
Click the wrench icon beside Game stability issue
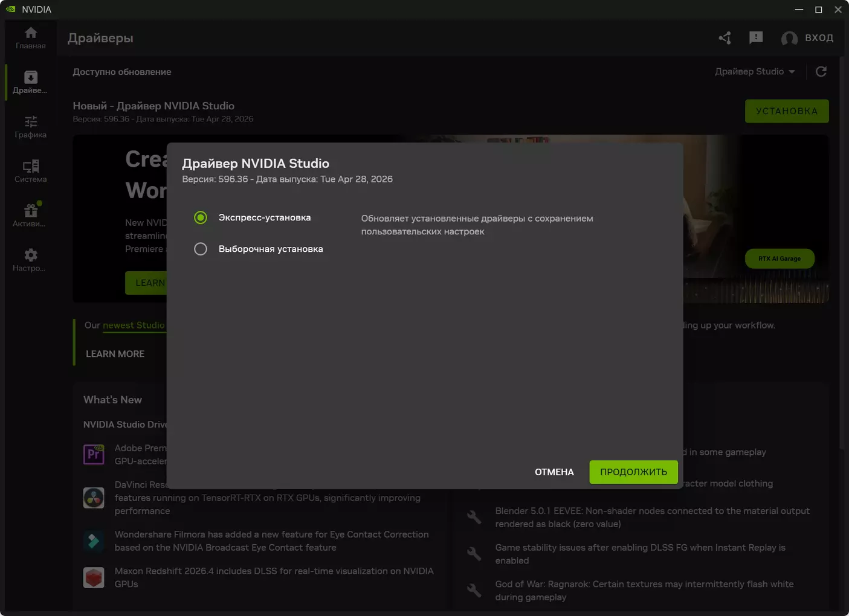click(474, 554)
